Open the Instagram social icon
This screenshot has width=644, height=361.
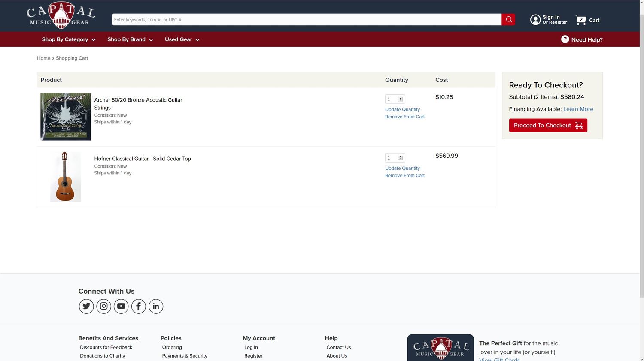pos(104,306)
